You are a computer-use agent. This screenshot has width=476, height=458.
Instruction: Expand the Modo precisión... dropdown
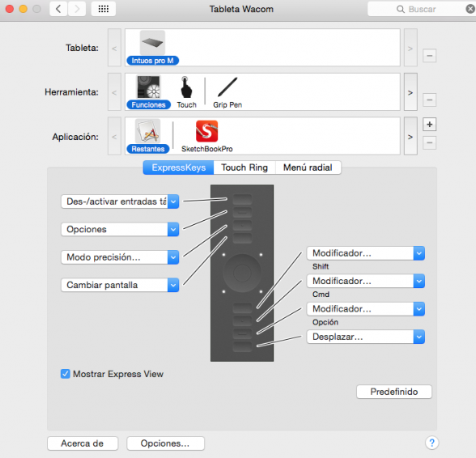[120, 257]
